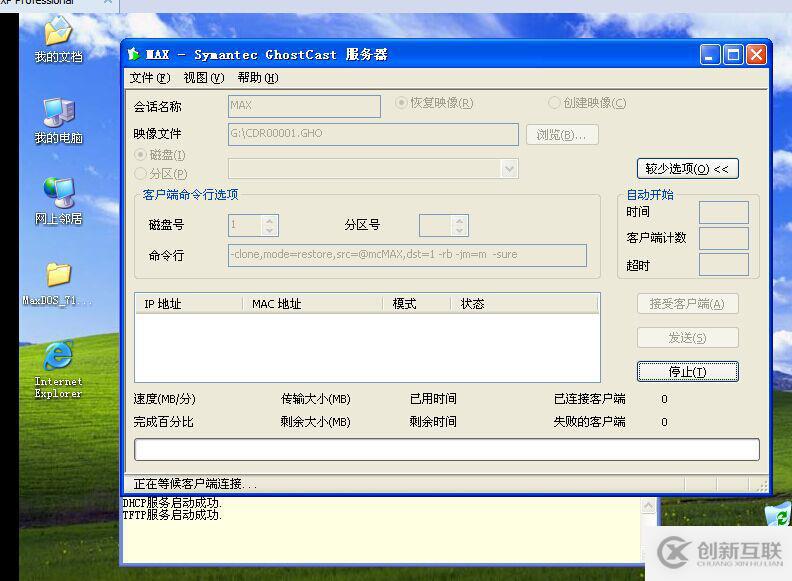Expand the disk/partition combo box arrow
This screenshot has width=792, height=581.
(x=510, y=169)
